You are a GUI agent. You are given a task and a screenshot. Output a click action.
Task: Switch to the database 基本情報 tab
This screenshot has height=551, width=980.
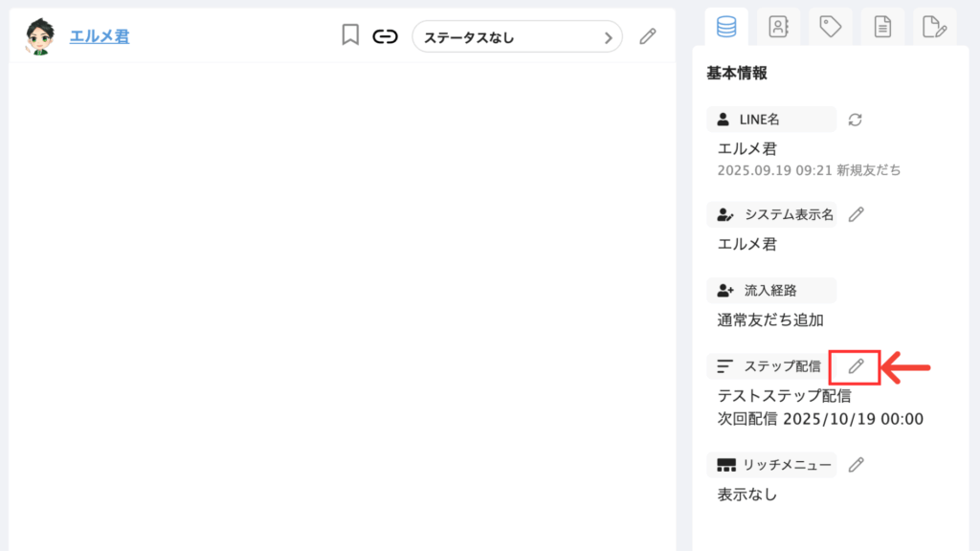[x=726, y=27]
